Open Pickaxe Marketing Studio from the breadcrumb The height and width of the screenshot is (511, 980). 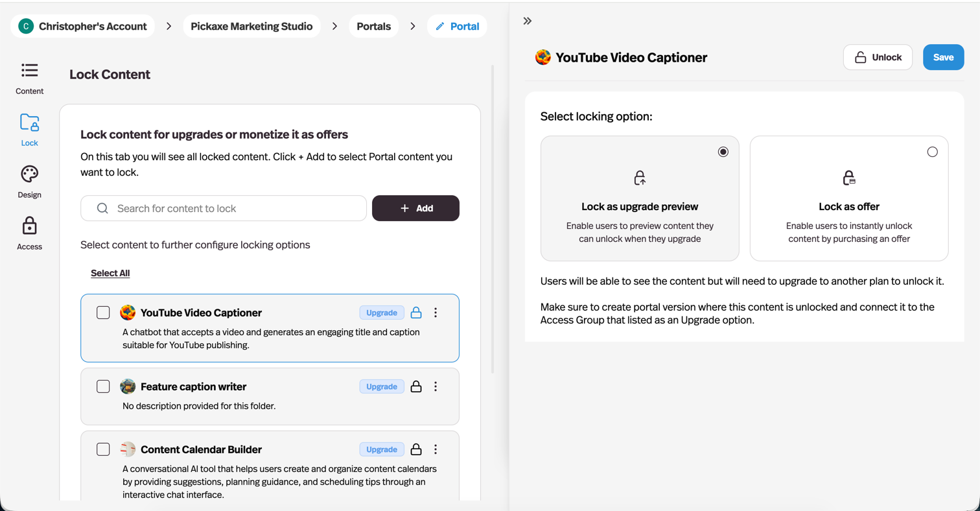(251, 26)
